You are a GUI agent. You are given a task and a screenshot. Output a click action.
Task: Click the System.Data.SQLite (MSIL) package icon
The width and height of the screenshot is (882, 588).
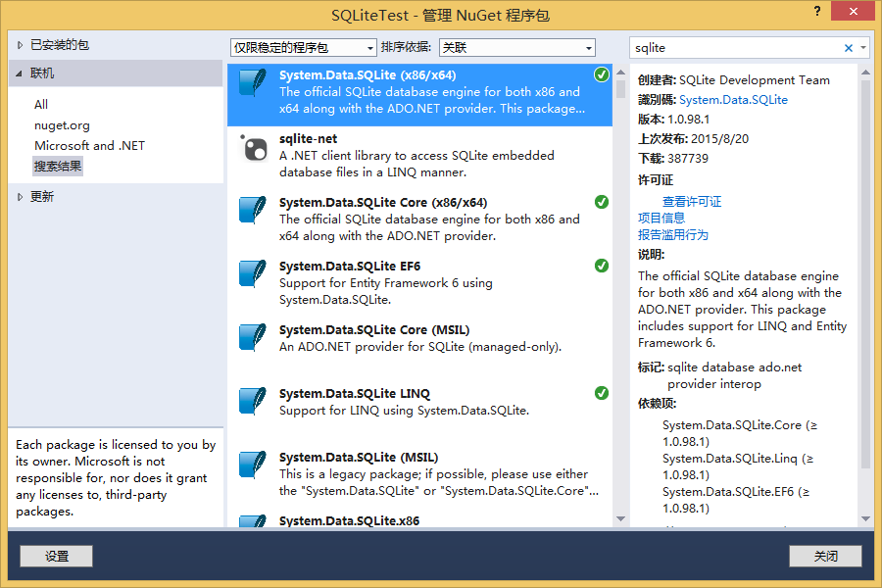click(x=252, y=465)
